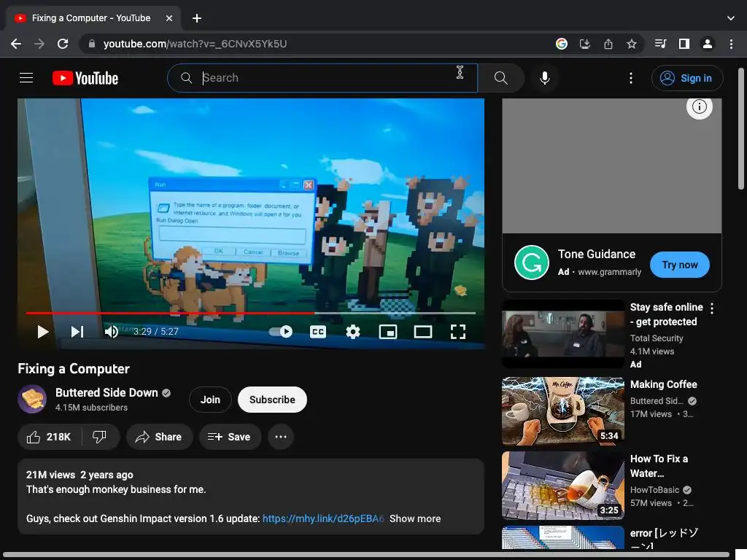Screen dimensions: 747x560
Task: Click the How To Fix a Water title
Action: [x=659, y=466]
